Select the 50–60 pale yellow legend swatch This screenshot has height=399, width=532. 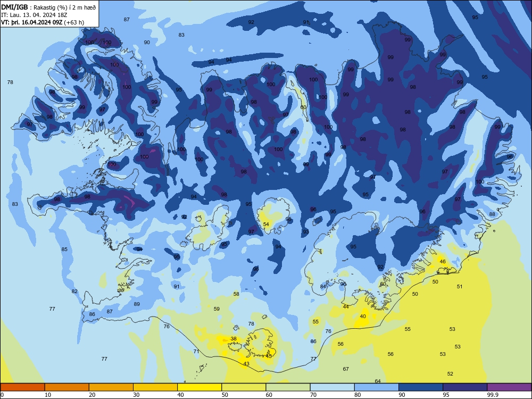pyautogui.click(x=244, y=387)
